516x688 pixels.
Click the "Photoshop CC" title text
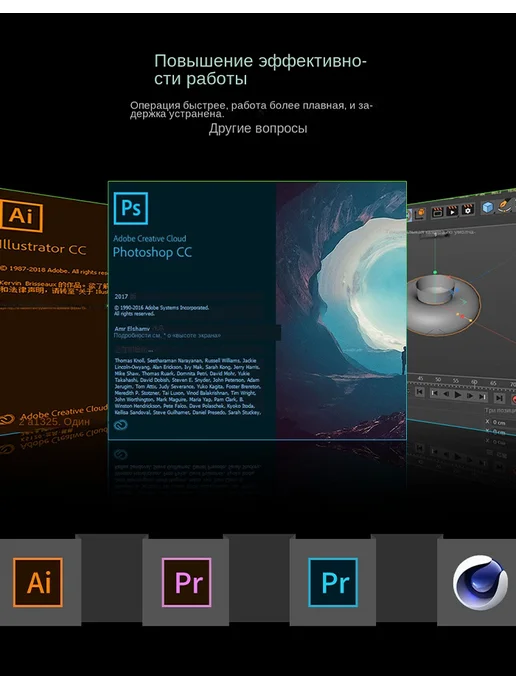pos(152,252)
